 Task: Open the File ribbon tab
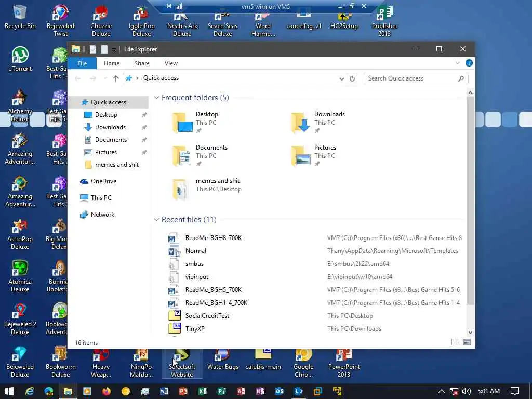(x=82, y=63)
